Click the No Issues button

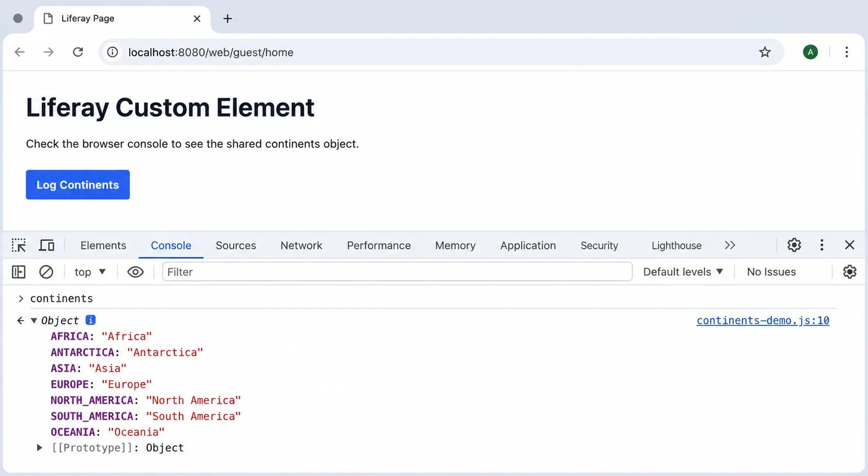(x=771, y=272)
